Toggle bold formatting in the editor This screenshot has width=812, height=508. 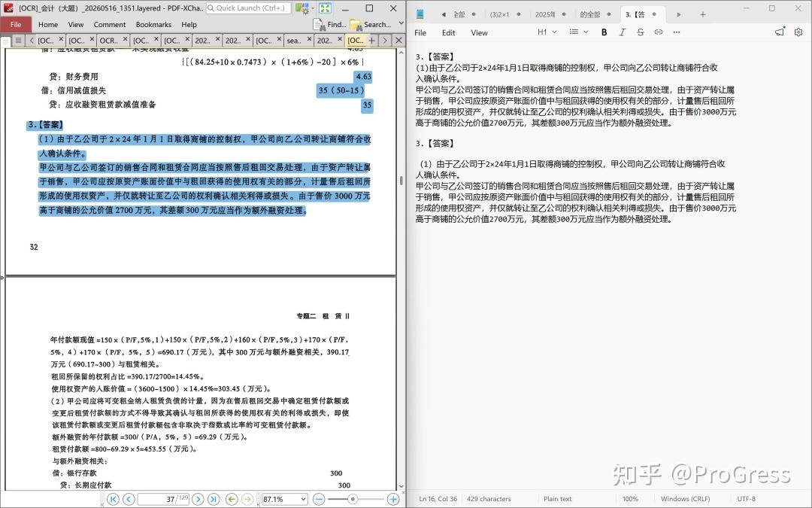pyautogui.click(x=604, y=32)
